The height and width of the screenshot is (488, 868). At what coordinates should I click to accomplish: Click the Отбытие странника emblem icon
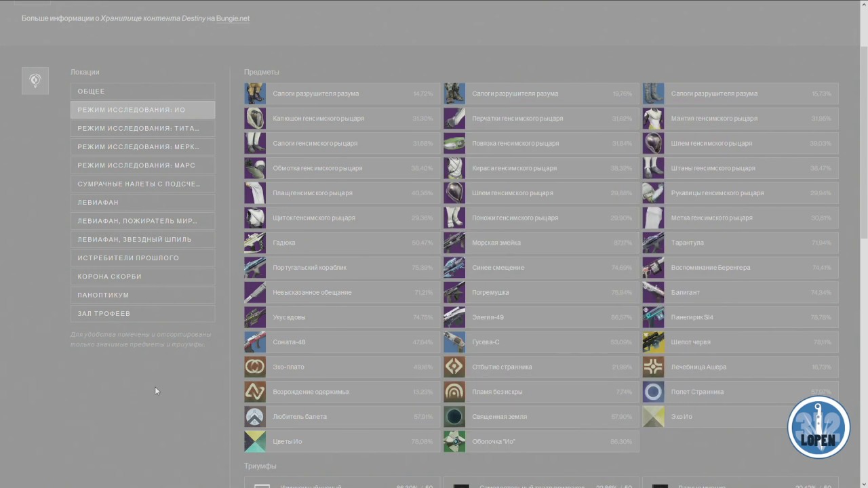point(454,367)
